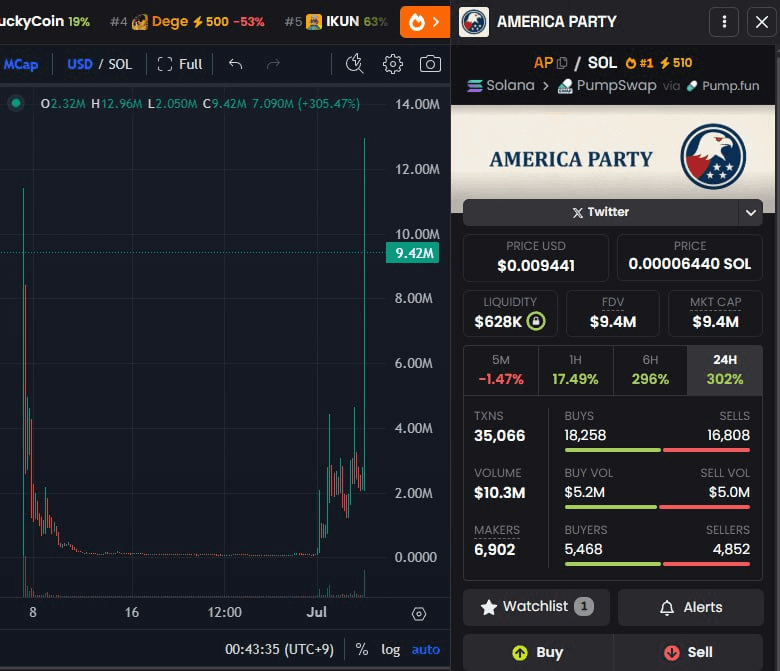Viewport: 780px width, 671px height.
Task: Take a chart snapshot with camera icon
Action: [430, 64]
